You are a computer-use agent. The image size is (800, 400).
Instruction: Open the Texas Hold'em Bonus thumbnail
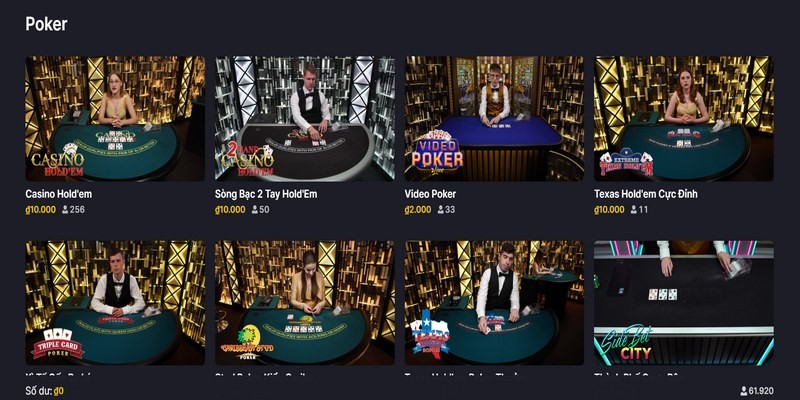coord(494,303)
